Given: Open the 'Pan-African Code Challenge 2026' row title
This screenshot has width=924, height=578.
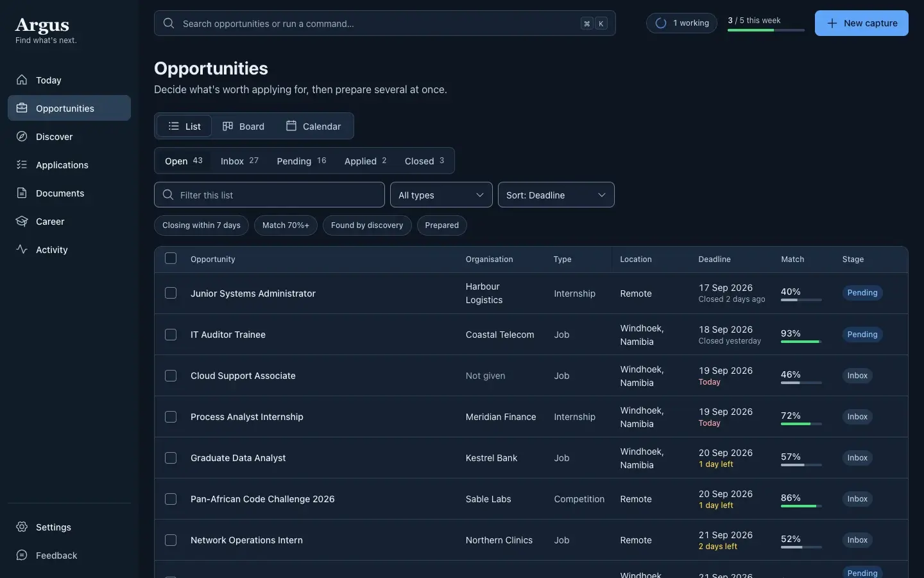Looking at the screenshot, I should coord(262,499).
